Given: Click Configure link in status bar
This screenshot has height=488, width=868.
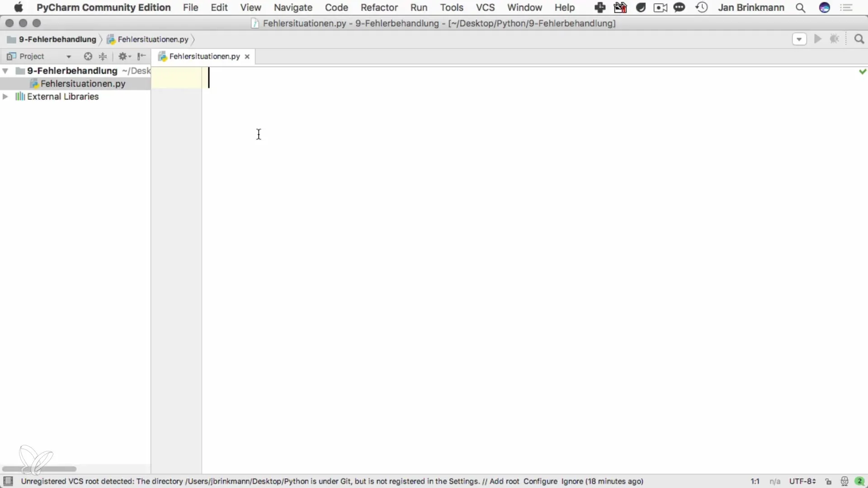Looking at the screenshot, I should 540,481.
